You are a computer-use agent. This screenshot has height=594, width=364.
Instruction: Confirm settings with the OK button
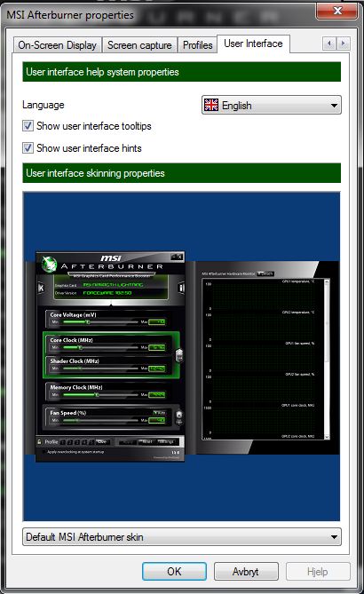point(174,571)
